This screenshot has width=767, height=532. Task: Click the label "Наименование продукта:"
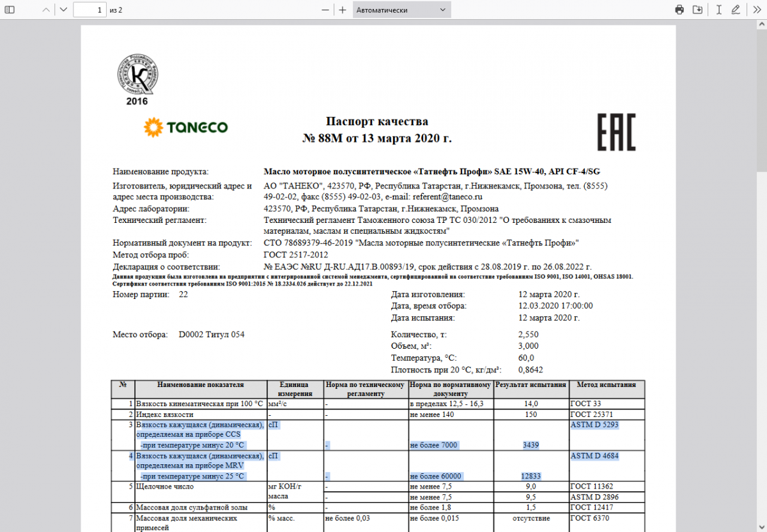tap(160, 172)
